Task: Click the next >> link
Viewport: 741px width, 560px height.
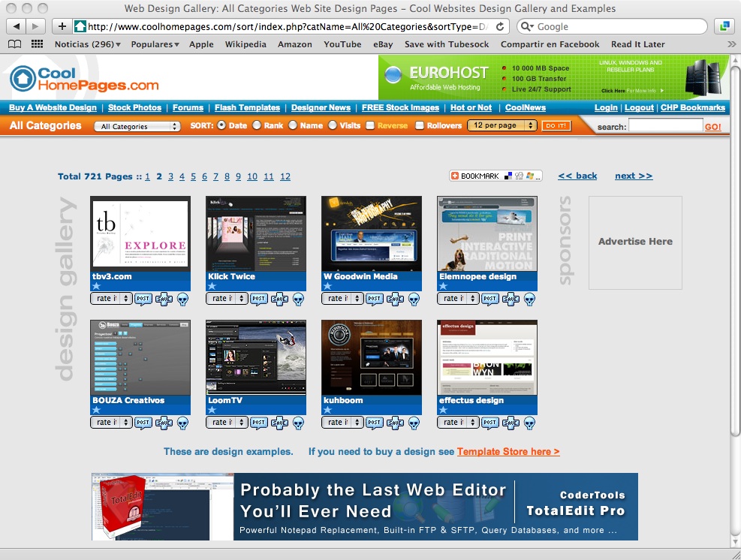Action: pos(634,176)
